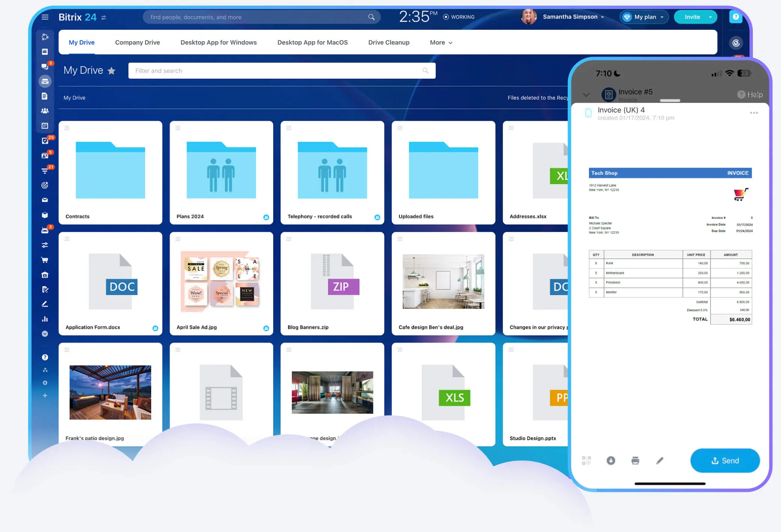Open the online store cart icon
The height and width of the screenshot is (532, 781).
pyautogui.click(x=45, y=259)
